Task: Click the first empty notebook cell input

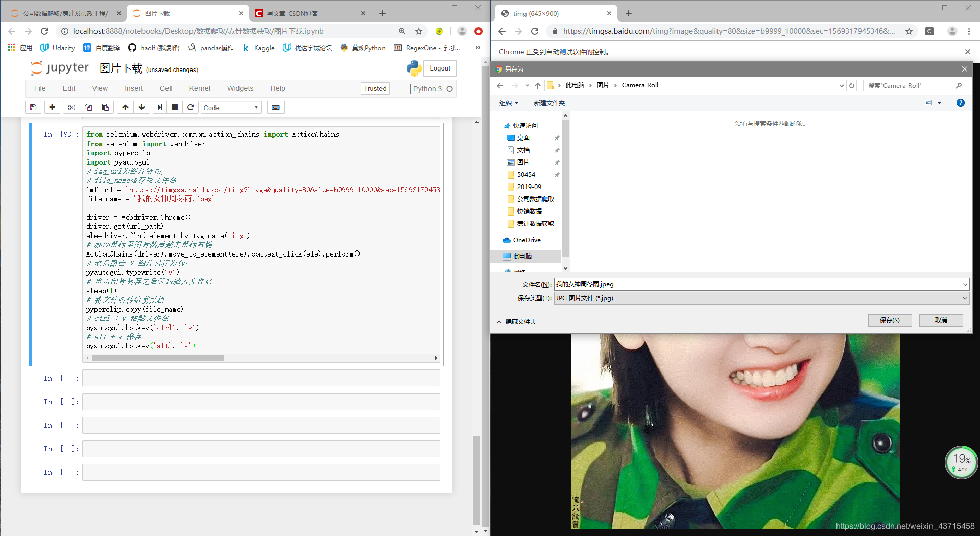Action: [261, 378]
